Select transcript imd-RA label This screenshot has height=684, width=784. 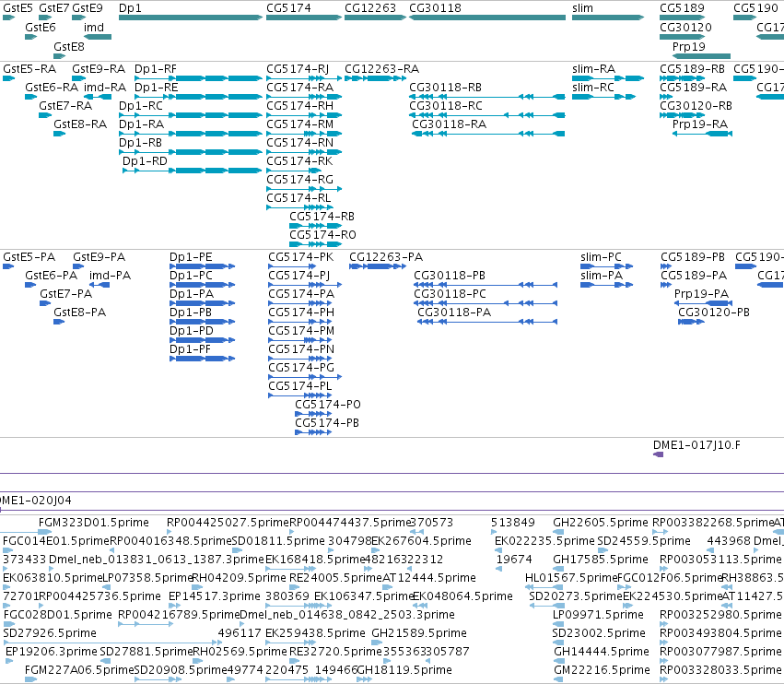click(x=105, y=88)
